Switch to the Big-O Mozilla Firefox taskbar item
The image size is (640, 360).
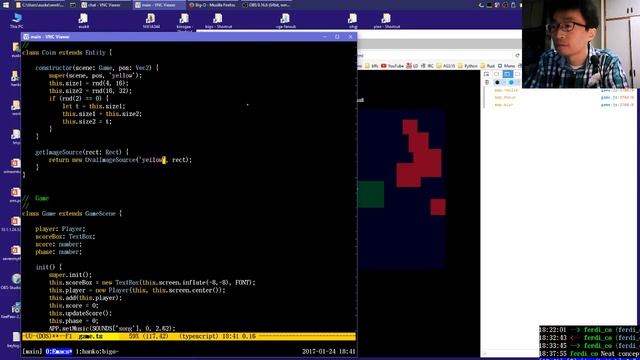pyautogui.click(x=213, y=5)
